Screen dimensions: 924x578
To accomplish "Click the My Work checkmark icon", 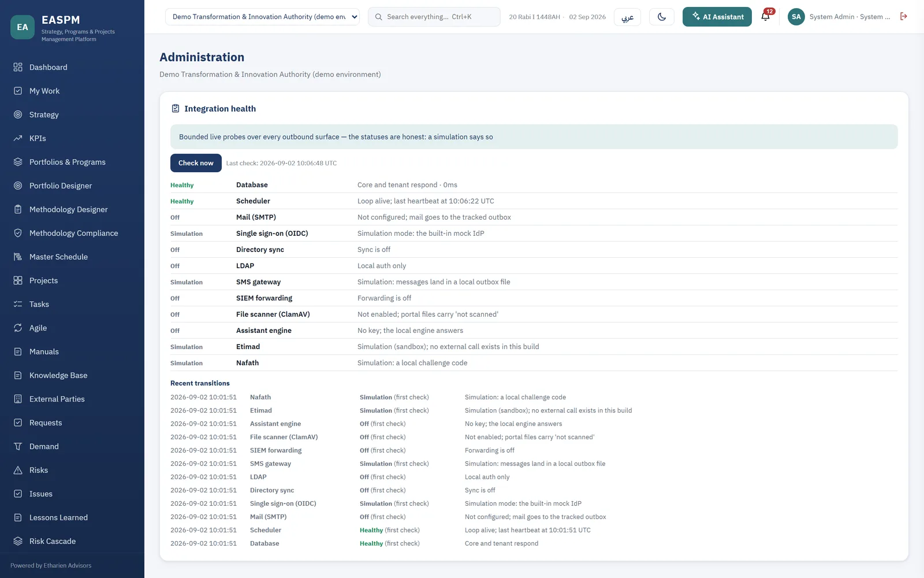I will [x=18, y=91].
